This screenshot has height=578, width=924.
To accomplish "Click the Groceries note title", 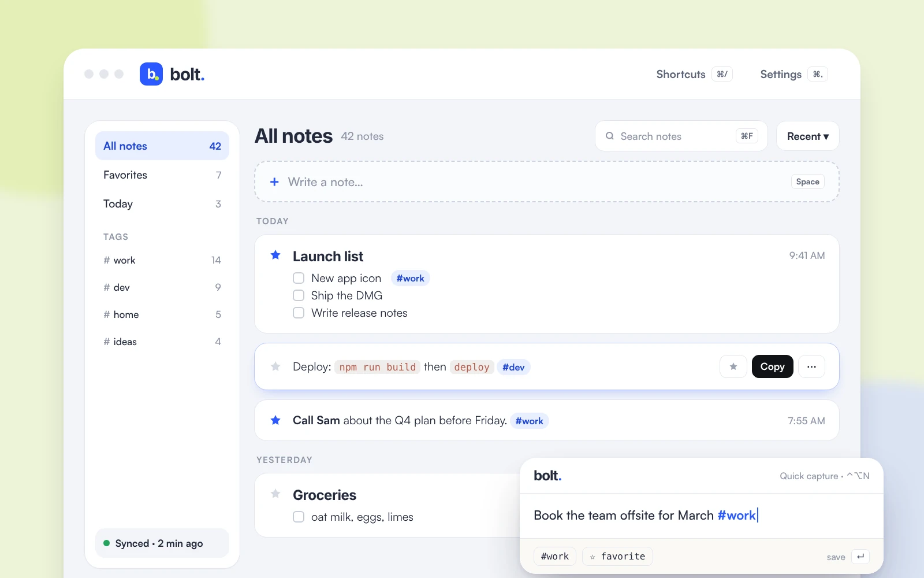I will point(325,495).
